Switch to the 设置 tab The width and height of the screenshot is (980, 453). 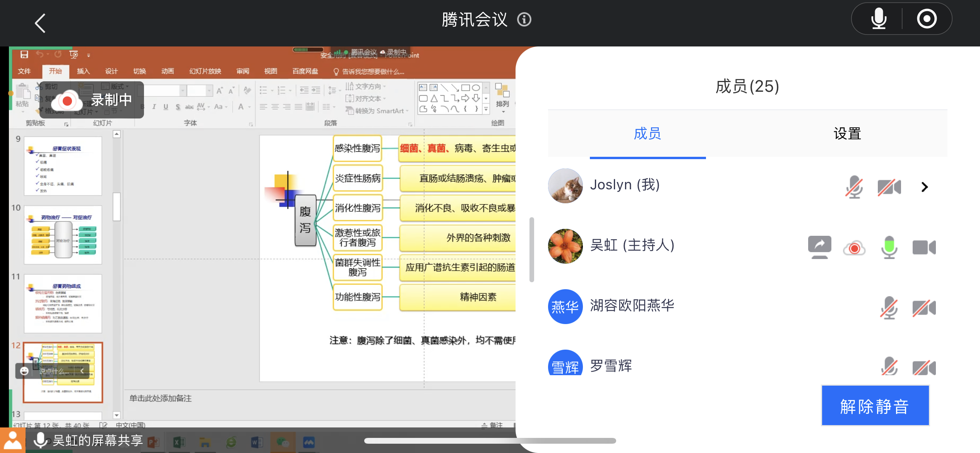[x=847, y=134]
